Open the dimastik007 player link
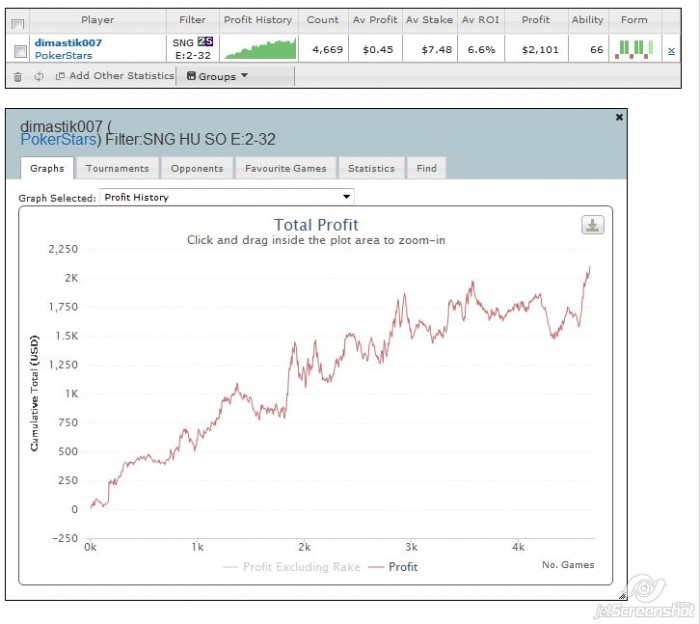The image size is (700, 624). pyautogui.click(x=68, y=43)
